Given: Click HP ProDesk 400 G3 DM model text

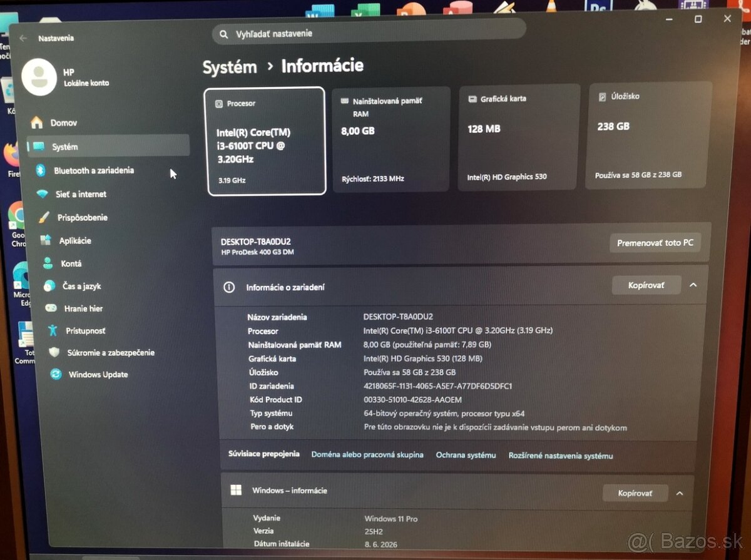Looking at the screenshot, I should pos(257,252).
